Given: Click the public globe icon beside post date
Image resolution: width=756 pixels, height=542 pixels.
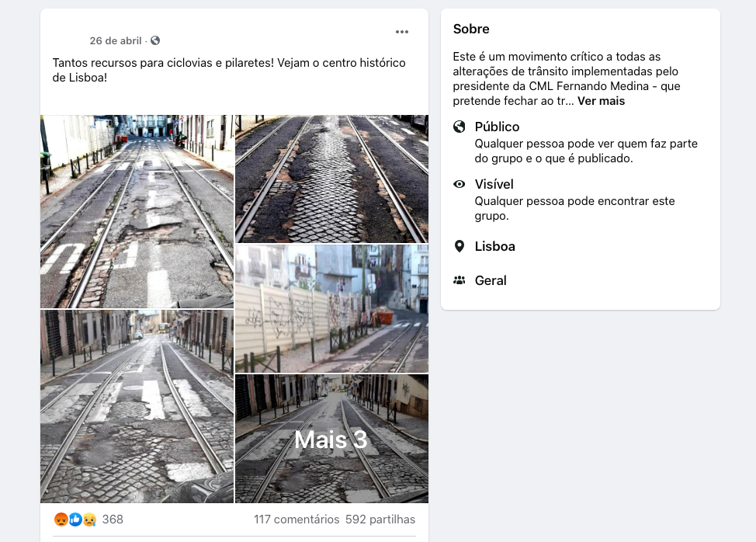Looking at the screenshot, I should click(155, 40).
